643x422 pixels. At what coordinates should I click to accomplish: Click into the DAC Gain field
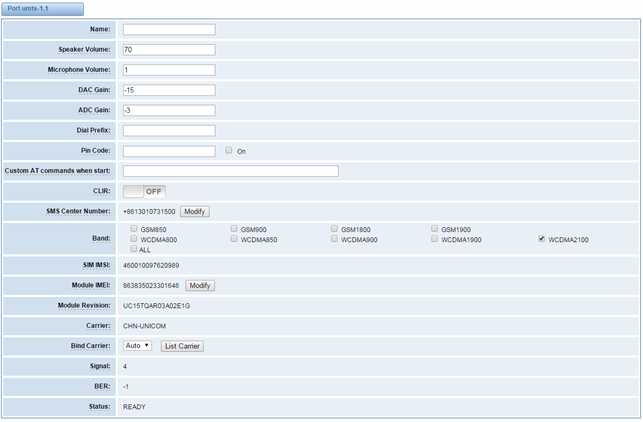(169, 90)
